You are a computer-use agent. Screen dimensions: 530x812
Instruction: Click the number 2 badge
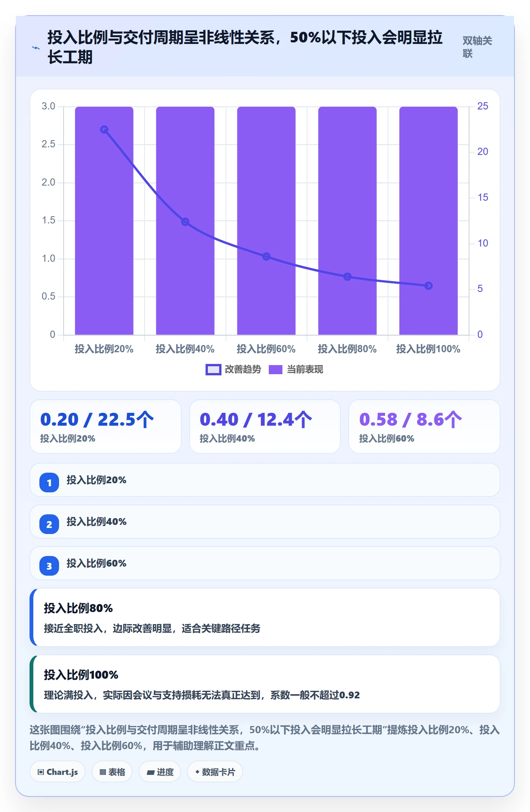tap(49, 524)
